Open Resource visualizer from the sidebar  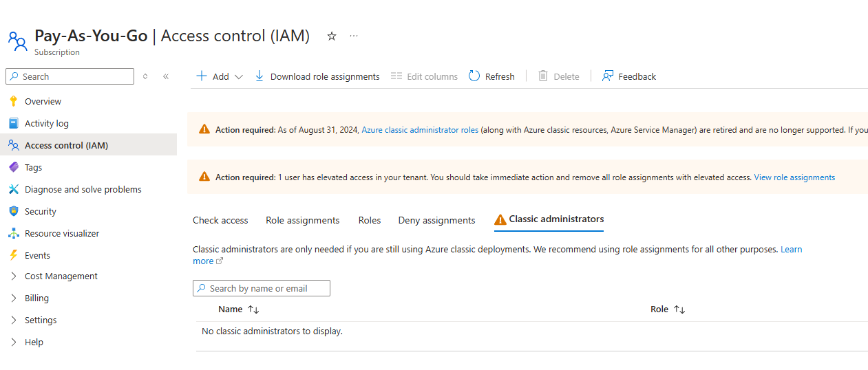62,233
